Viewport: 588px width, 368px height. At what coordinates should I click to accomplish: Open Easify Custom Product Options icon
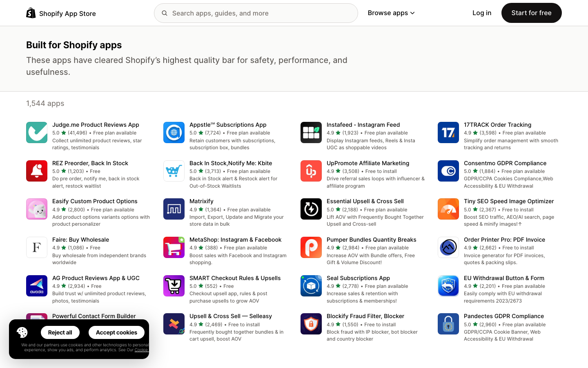[37, 209]
